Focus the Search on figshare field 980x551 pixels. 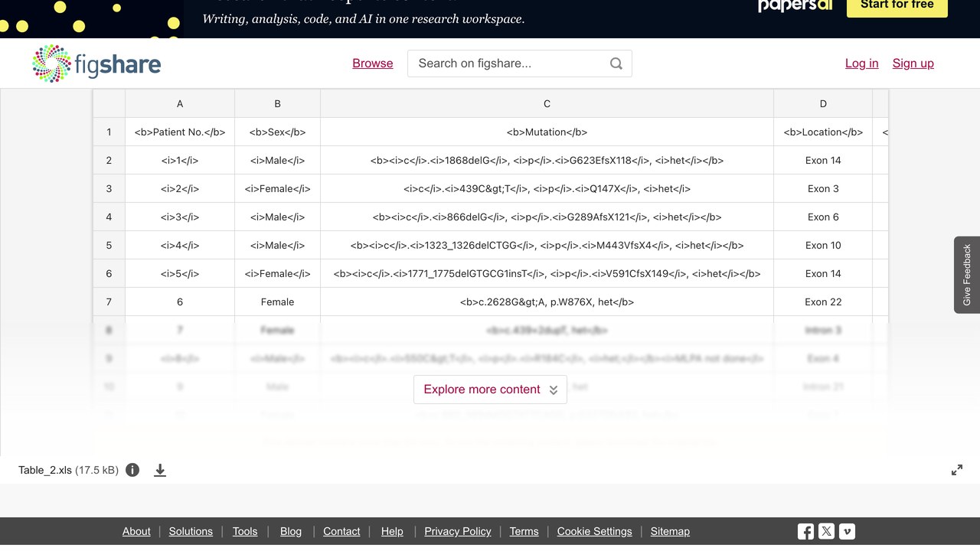(x=520, y=64)
